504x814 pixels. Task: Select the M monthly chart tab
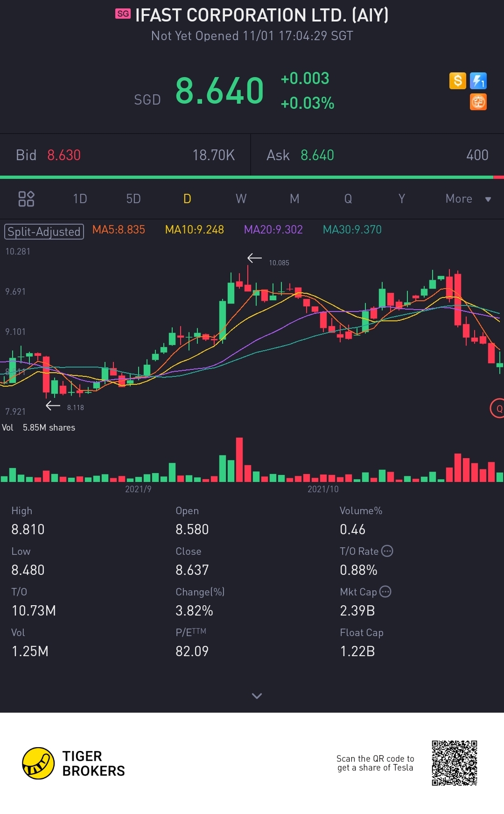tap(294, 199)
